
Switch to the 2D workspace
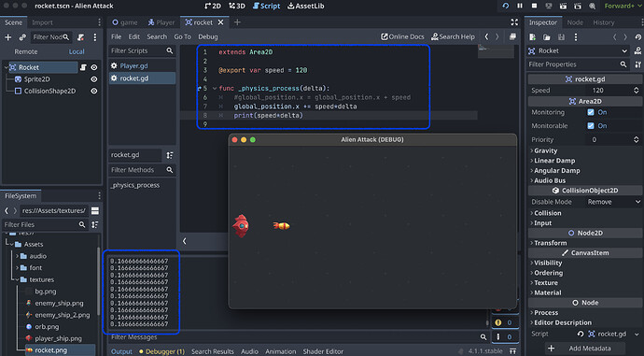[213, 6]
